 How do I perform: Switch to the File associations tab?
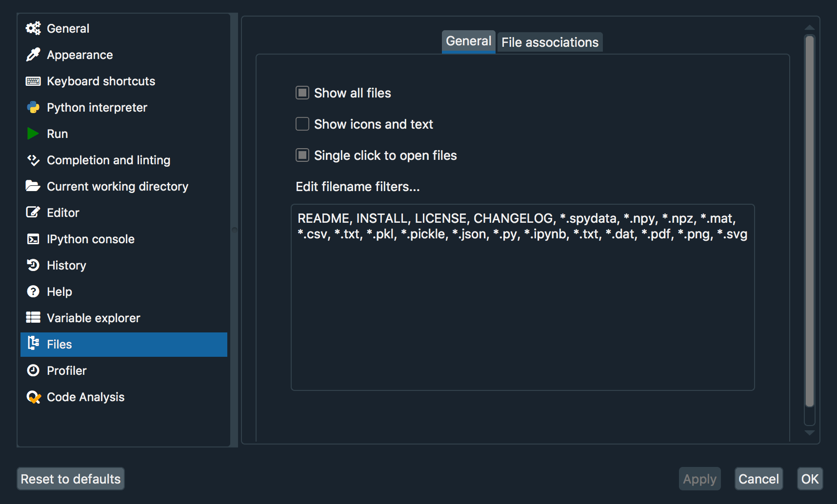(x=550, y=42)
